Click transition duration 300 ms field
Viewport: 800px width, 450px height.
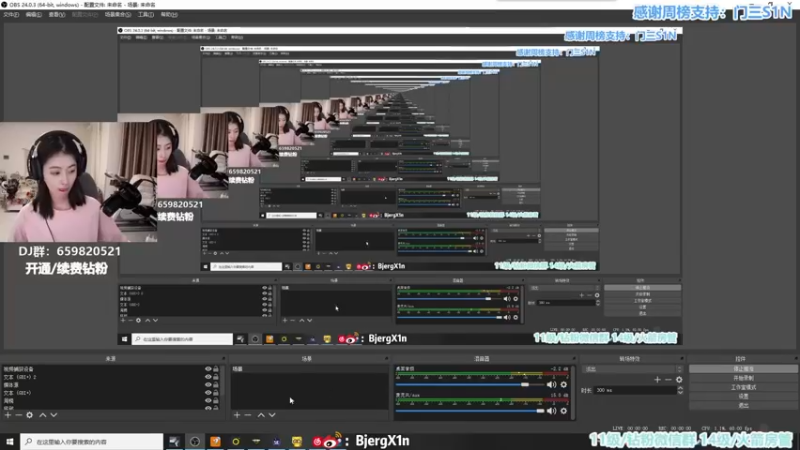(635, 390)
